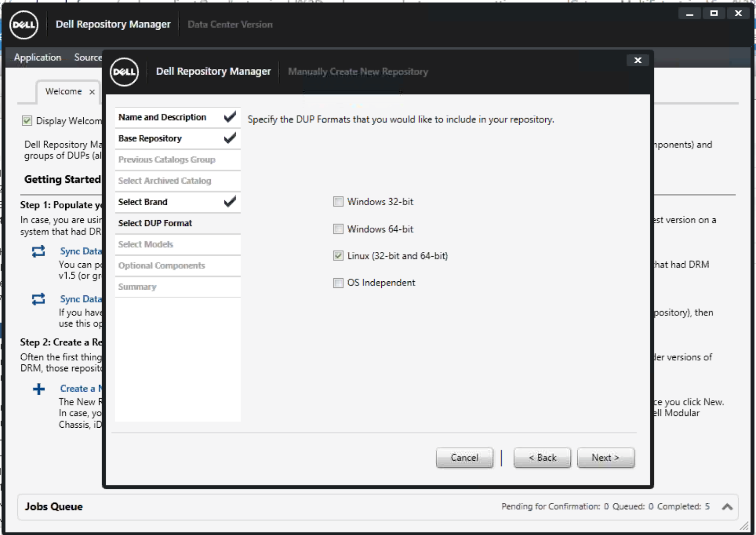Click the plus icon next to Create a Repository
Image resolution: width=756 pixels, height=535 pixels.
[x=38, y=388]
